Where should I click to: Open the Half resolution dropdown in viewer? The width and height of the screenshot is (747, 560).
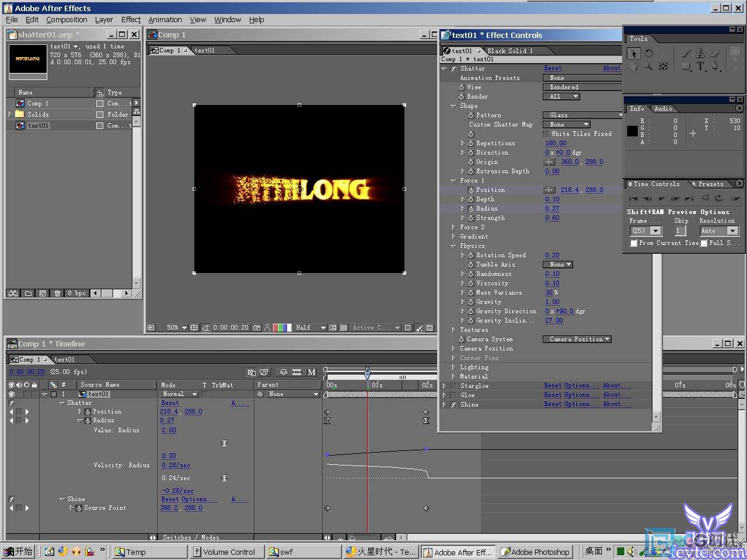pyautogui.click(x=310, y=328)
